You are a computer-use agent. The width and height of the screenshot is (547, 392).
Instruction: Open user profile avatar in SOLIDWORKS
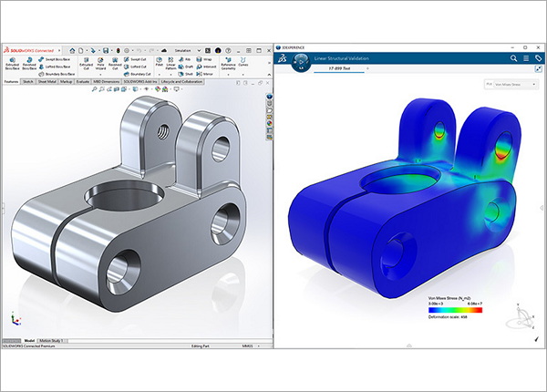point(218,50)
